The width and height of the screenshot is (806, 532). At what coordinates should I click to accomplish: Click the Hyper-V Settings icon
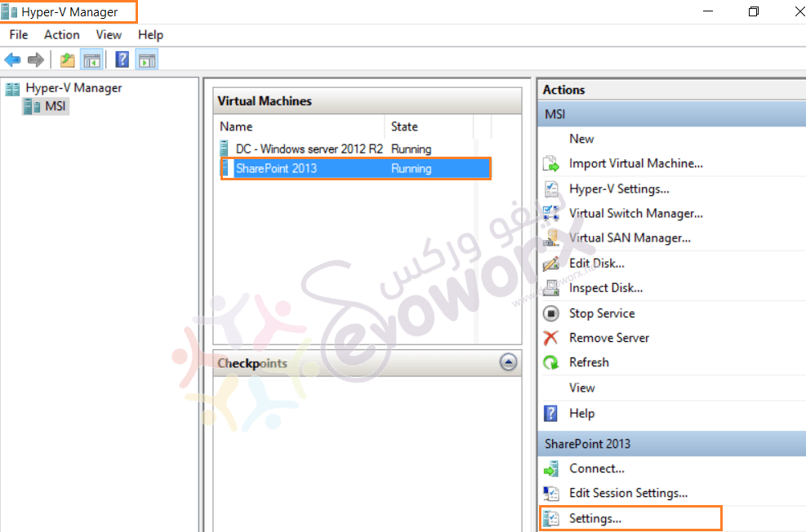coord(551,189)
